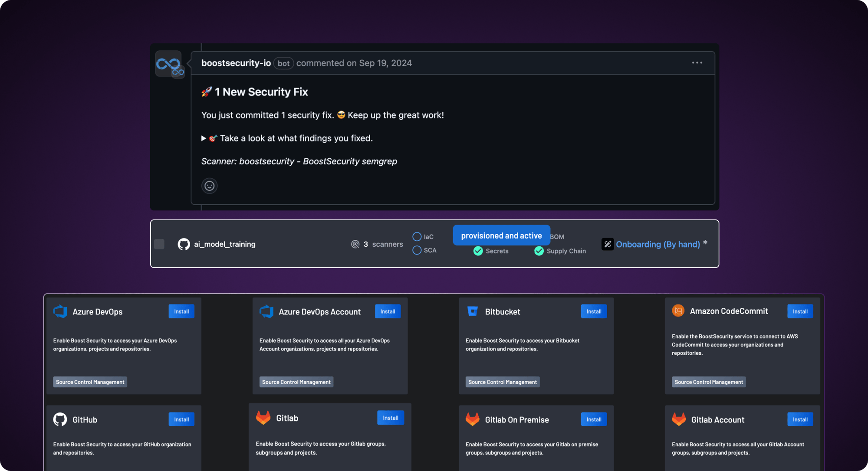Click the GitHub card logo icon

[60, 419]
